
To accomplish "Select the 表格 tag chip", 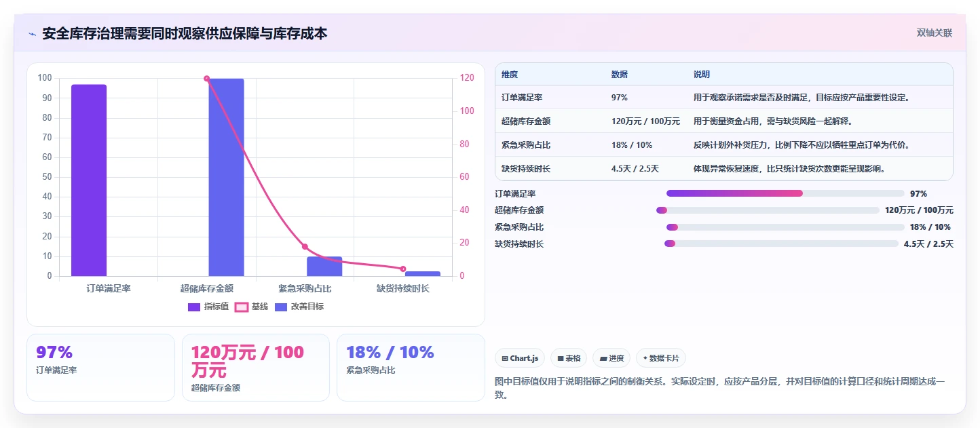I will tap(569, 358).
